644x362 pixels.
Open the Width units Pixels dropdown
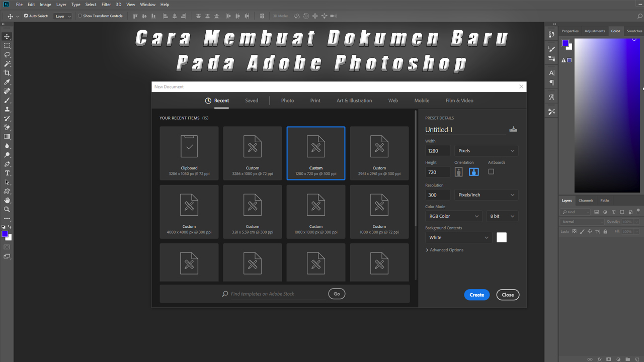pos(486,151)
